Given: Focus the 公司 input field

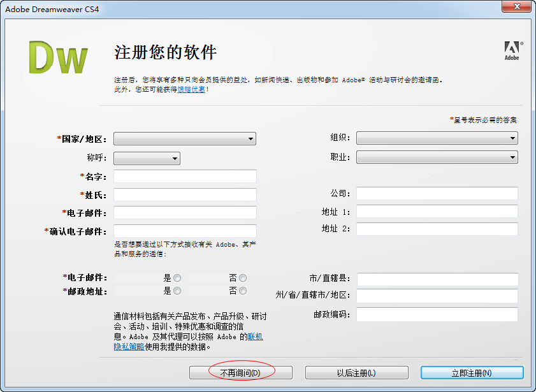Looking at the screenshot, I should pyautogui.click(x=437, y=193).
